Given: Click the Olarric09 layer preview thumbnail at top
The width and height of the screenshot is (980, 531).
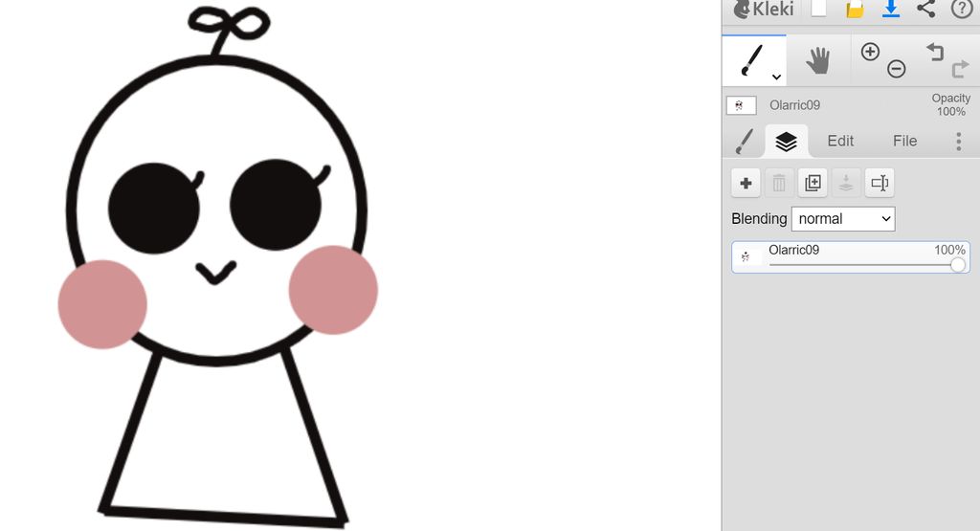Looking at the screenshot, I should [x=742, y=105].
